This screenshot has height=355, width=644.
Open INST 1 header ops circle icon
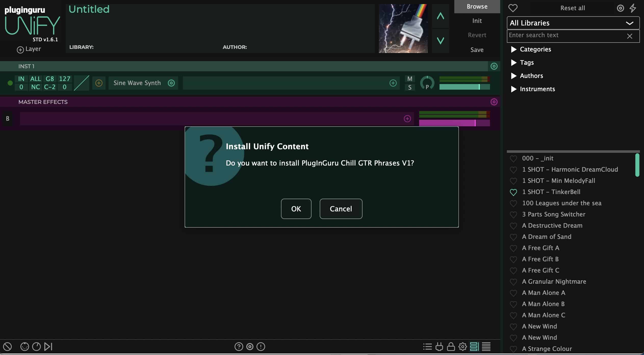coord(494,66)
